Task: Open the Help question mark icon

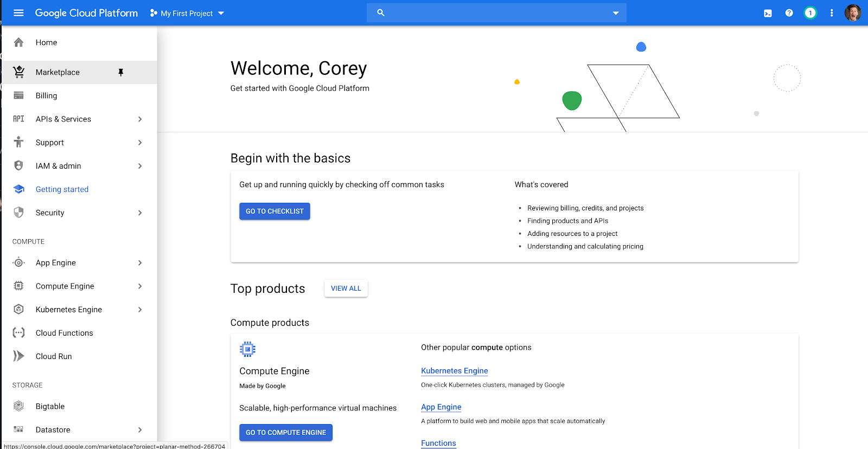Action: 789,13
